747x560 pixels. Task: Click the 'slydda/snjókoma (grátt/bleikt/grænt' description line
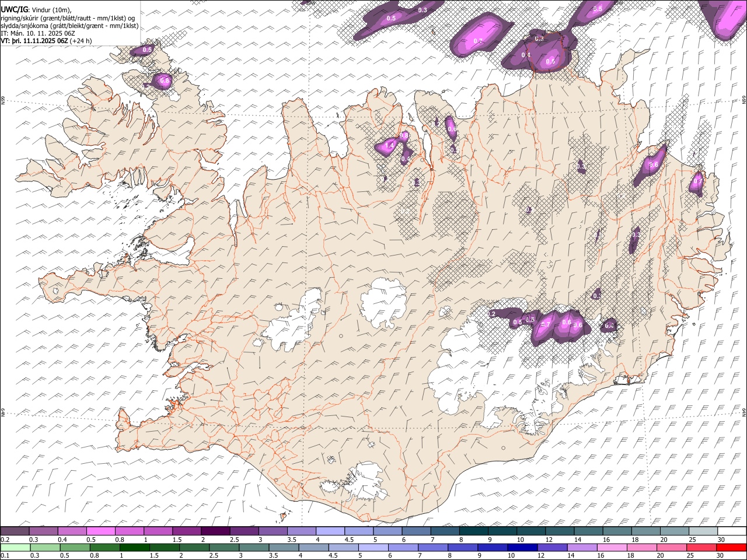tap(69, 26)
